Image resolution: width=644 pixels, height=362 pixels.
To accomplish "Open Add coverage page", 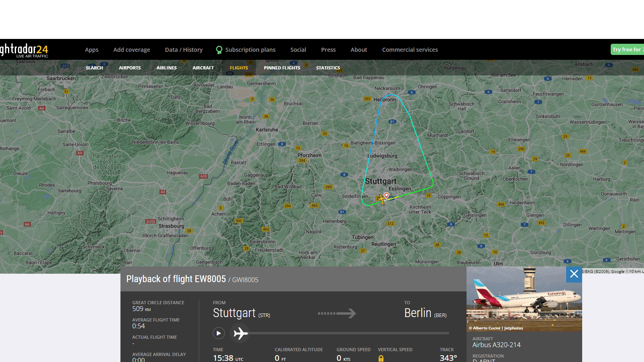I will click(x=132, y=50).
